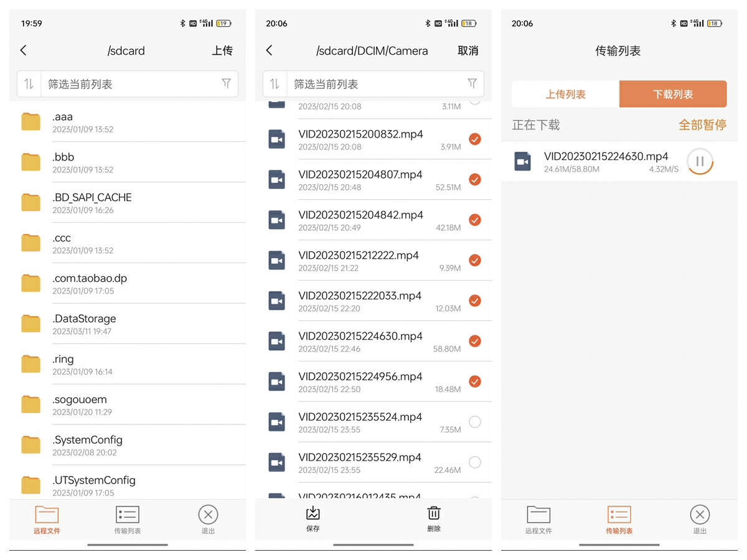Uncheck VID20230215222033.mp4
747x560 pixels.
click(x=474, y=301)
